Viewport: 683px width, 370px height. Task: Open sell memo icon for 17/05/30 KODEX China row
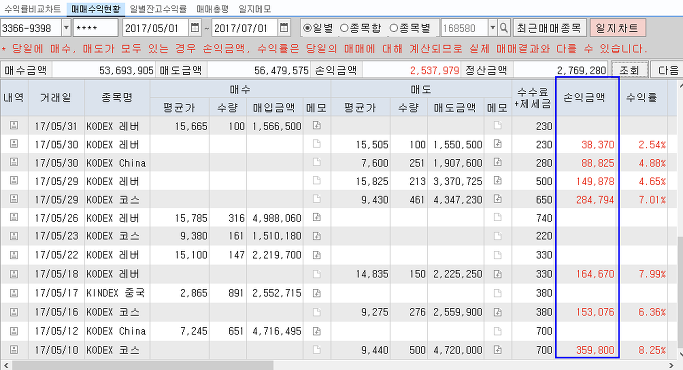click(x=498, y=162)
